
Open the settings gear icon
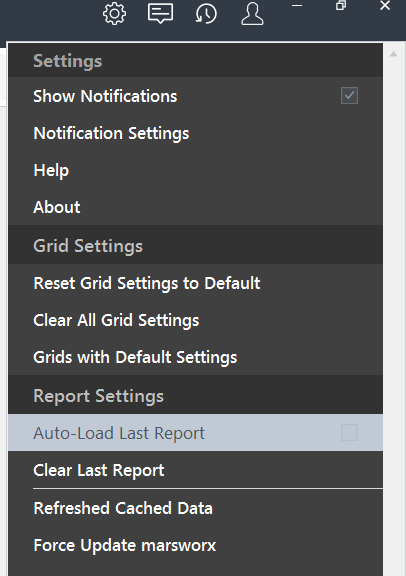click(x=114, y=14)
